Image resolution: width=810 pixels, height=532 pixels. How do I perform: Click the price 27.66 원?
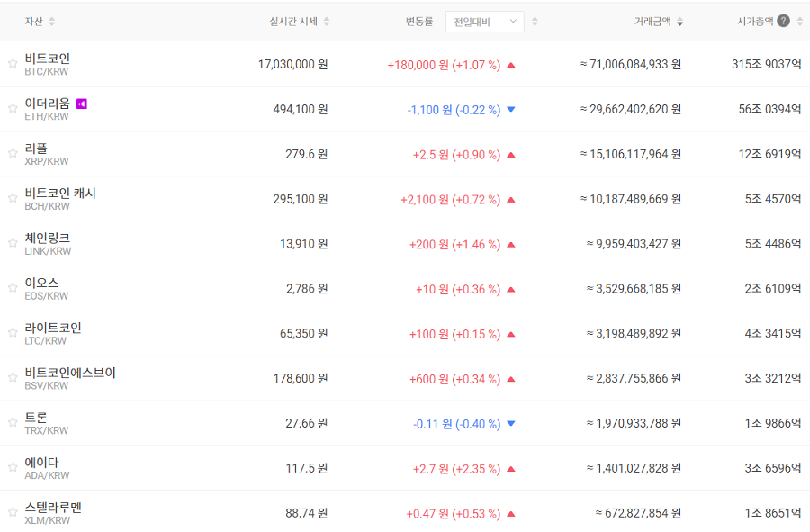point(307,424)
